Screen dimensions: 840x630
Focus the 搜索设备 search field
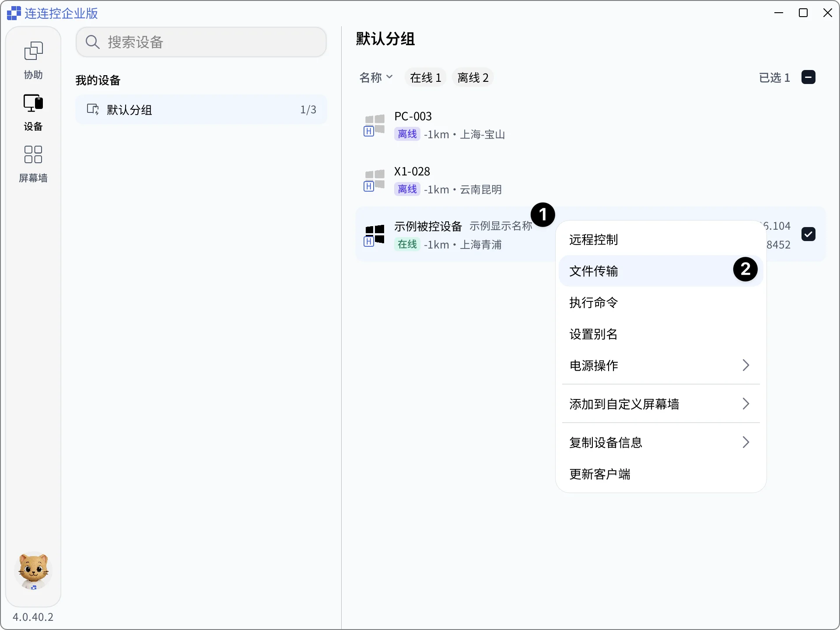pos(201,42)
